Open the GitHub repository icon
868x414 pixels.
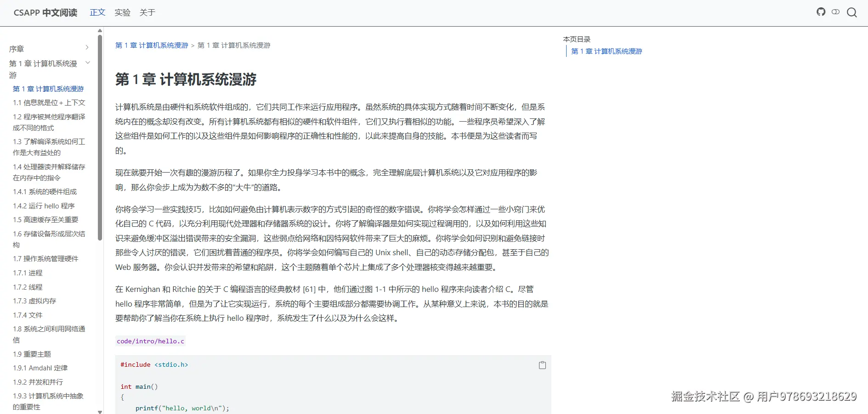coord(821,12)
